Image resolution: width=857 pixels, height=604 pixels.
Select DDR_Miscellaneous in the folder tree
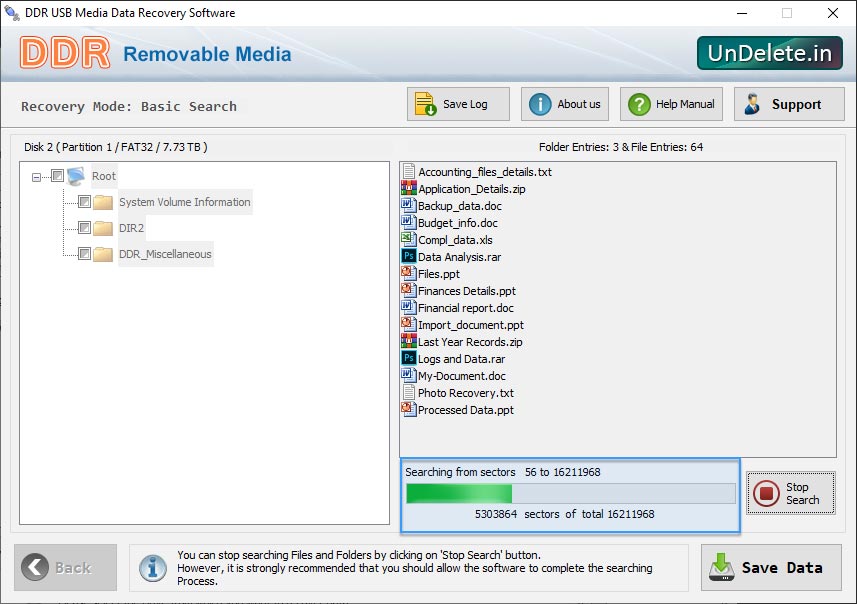(x=165, y=254)
